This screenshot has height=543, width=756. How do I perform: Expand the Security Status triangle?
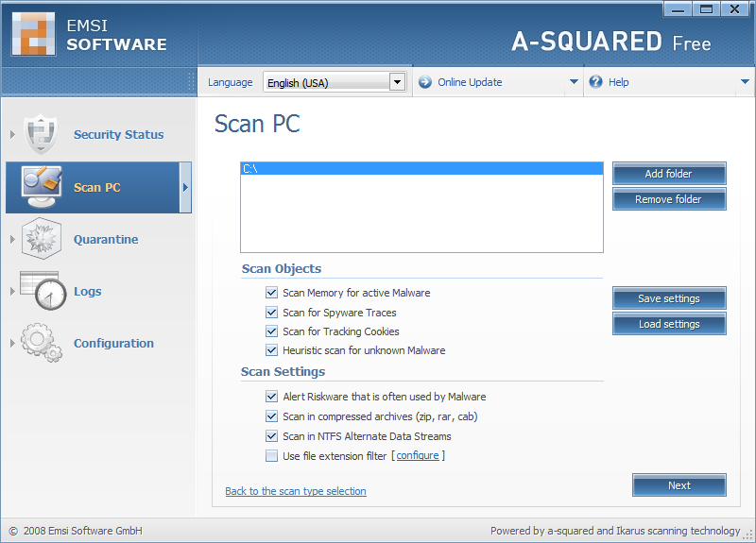click(x=12, y=134)
